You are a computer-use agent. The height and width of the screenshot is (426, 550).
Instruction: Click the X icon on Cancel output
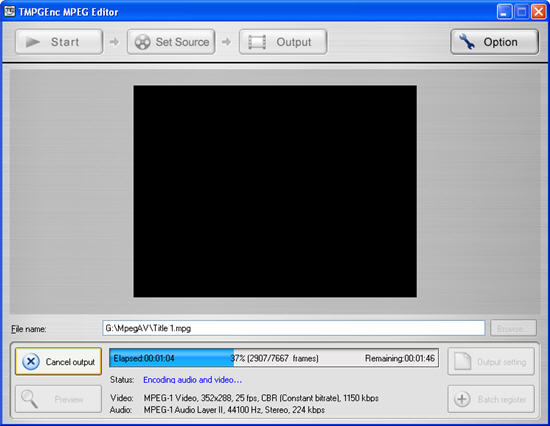click(x=31, y=361)
